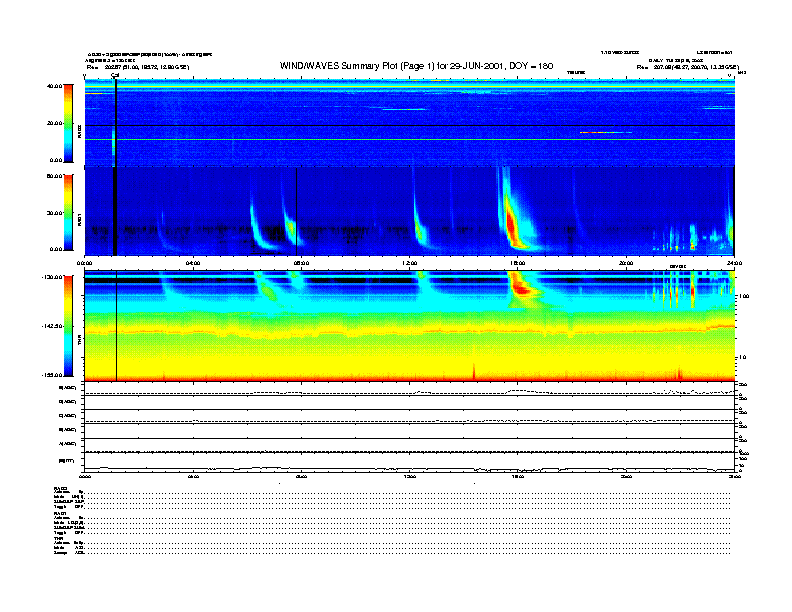
Task: Click the 12:00 time label under the RAD1 panel
Action: [410, 263]
